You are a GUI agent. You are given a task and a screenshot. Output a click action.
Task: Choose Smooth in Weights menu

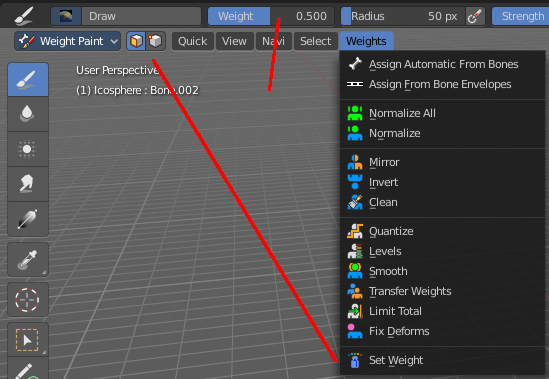tap(443, 271)
